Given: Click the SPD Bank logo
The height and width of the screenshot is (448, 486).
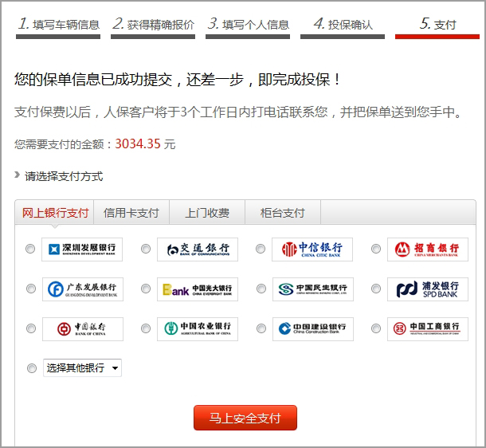Looking at the screenshot, I should pyautogui.click(x=428, y=289).
